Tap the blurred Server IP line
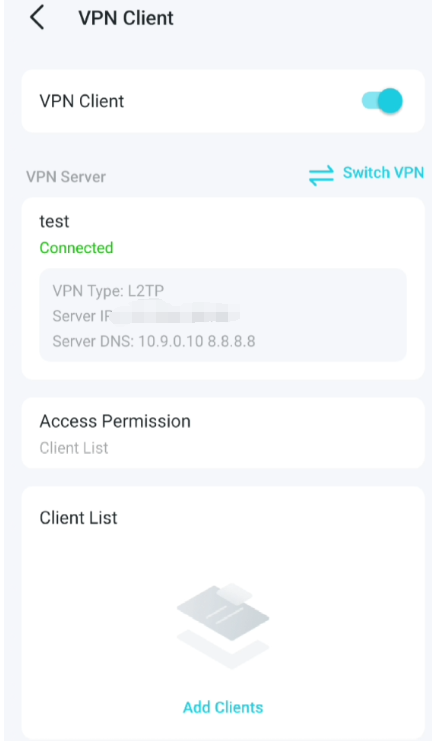432x741 pixels. click(x=146, y=316)
